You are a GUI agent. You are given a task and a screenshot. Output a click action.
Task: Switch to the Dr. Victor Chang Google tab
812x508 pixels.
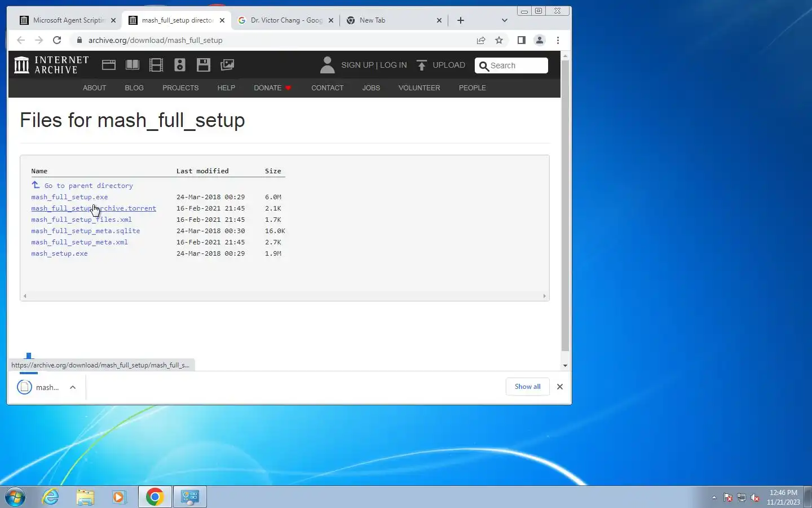[285, 20]
